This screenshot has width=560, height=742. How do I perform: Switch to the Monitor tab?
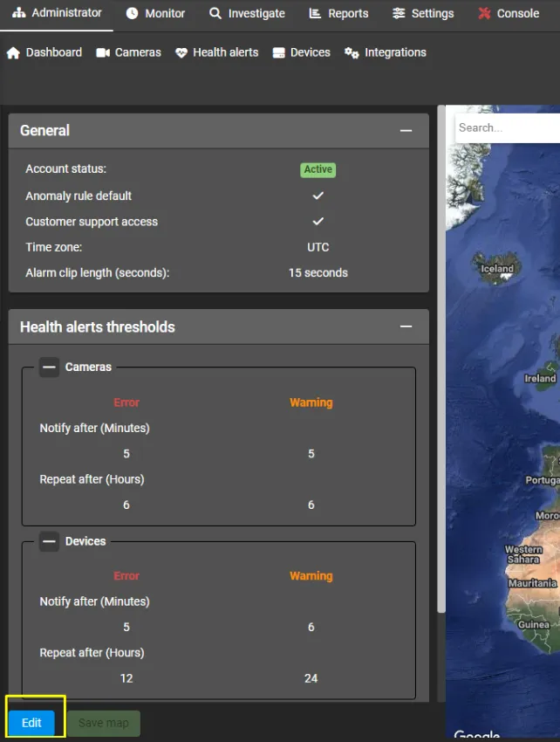(155, 13)
